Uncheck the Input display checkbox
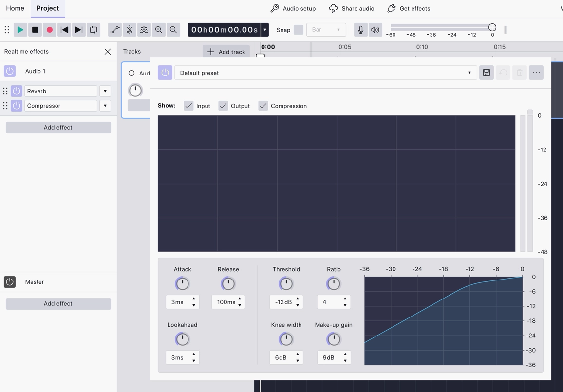This screenshot has width=563, height=392. (188, 106)
